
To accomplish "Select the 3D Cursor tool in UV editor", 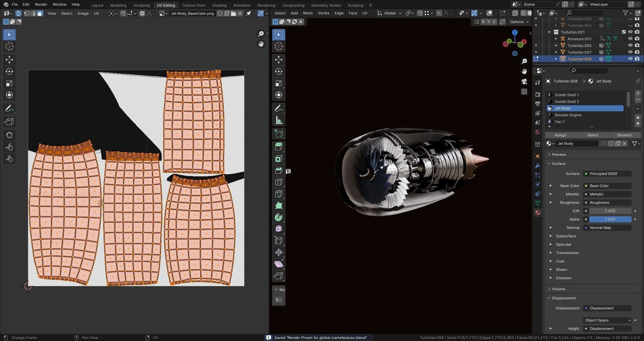I will pyautogui.click(x=9, y=46).
